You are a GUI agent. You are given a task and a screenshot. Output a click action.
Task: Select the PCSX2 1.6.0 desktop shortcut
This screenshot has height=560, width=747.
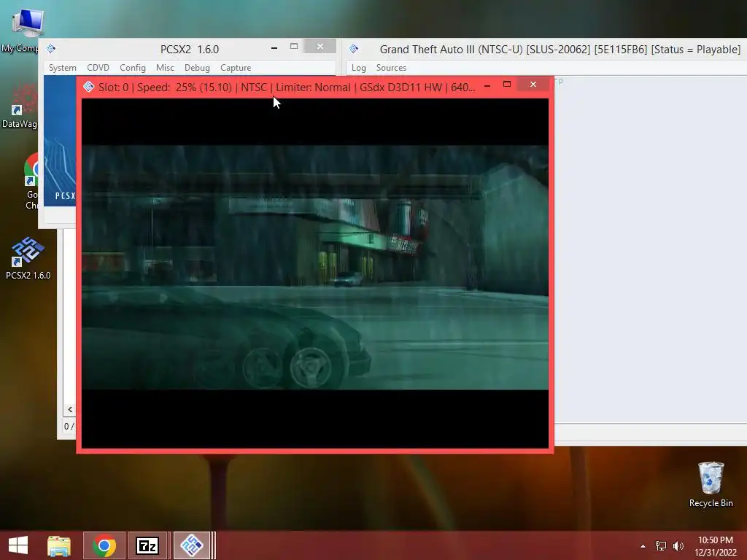click(28, 257)
